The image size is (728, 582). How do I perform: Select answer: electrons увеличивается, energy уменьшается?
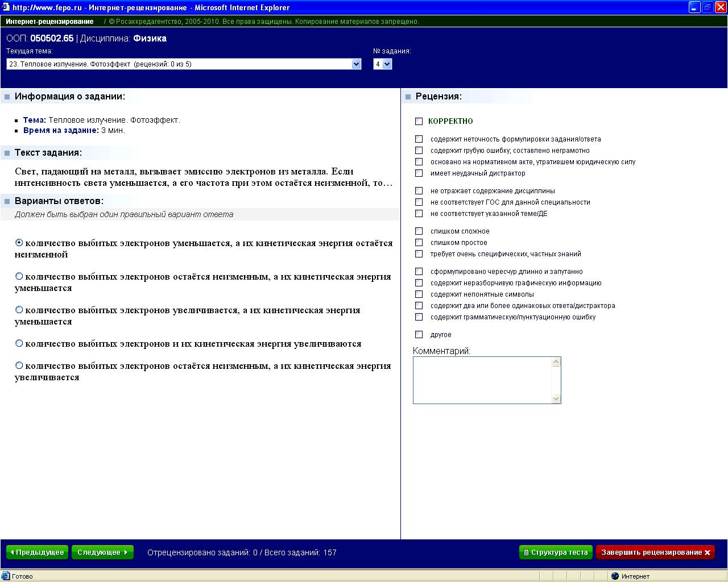click(x=19, y=310)
